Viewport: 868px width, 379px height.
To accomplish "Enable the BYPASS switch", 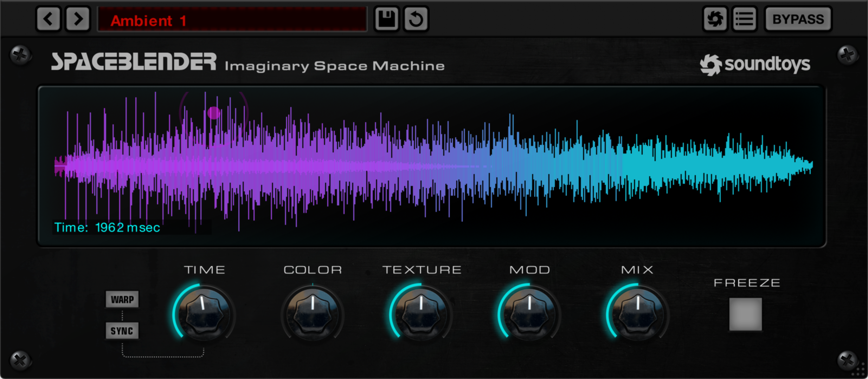I will (x=798, y=19).
